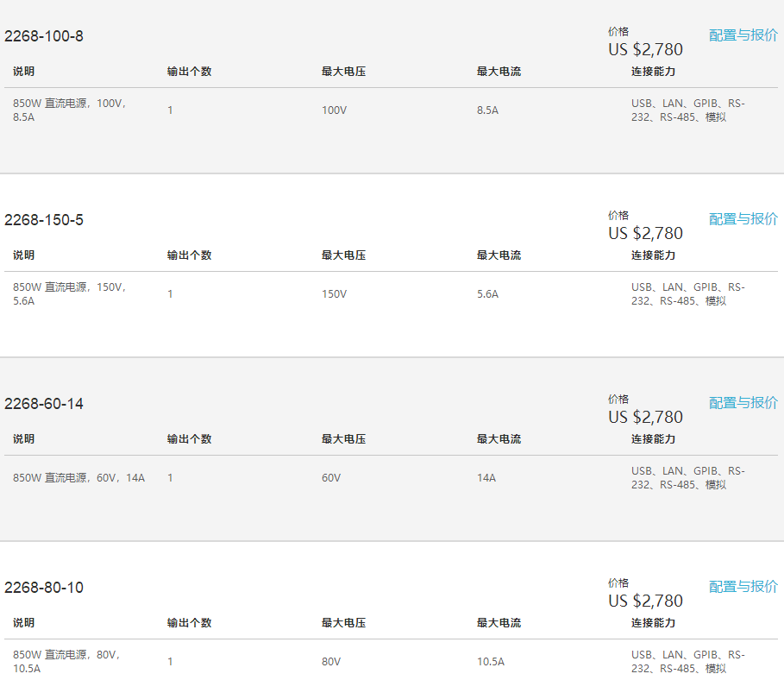784x699 pixels.
Task: Click 输出个数 header in 2268-150-5 table
Action: [190, 255]
